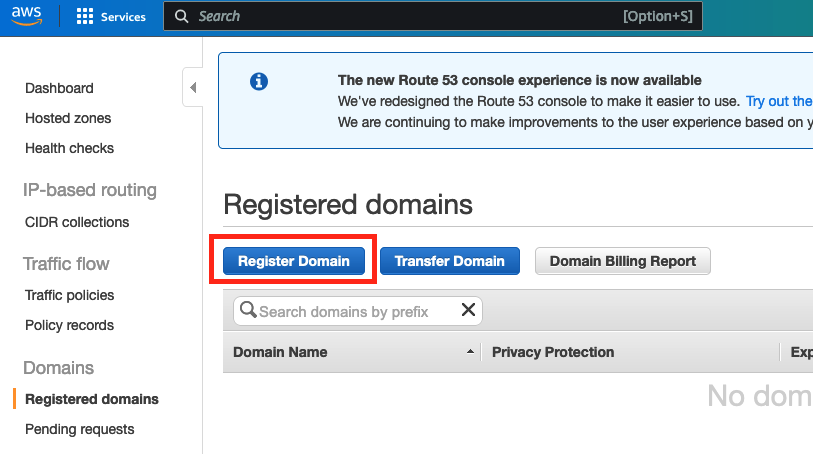
Task: Click the Domains section heading
Action: [x=59, y=367]
